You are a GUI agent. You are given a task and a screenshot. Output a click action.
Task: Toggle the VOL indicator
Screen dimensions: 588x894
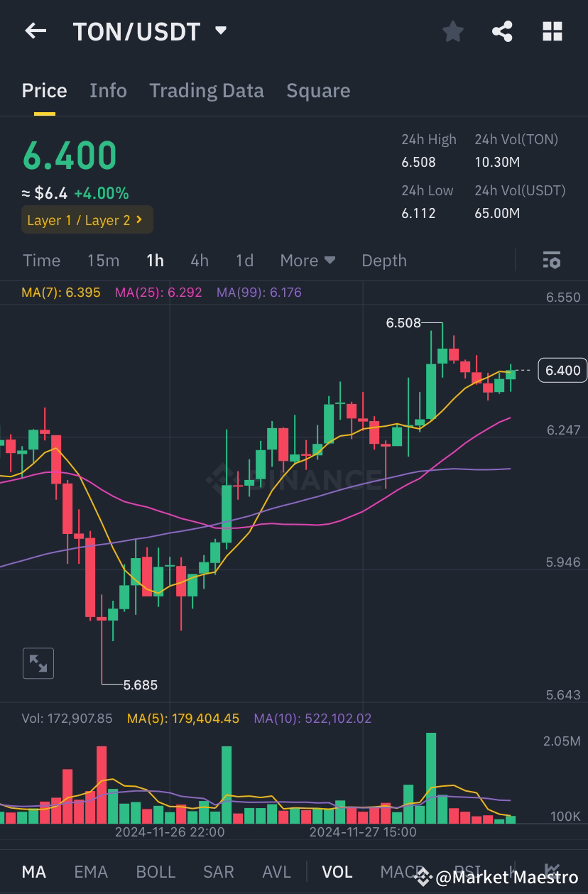tap(337, 871)
